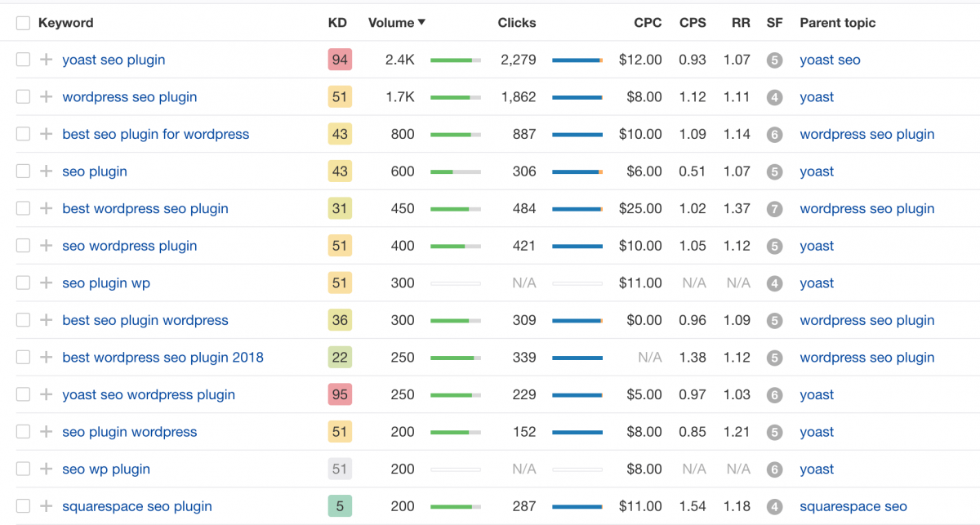
Task: Open SF badge 6 for 'best seo plugin for wordpress'
Action: pos(774,135)
